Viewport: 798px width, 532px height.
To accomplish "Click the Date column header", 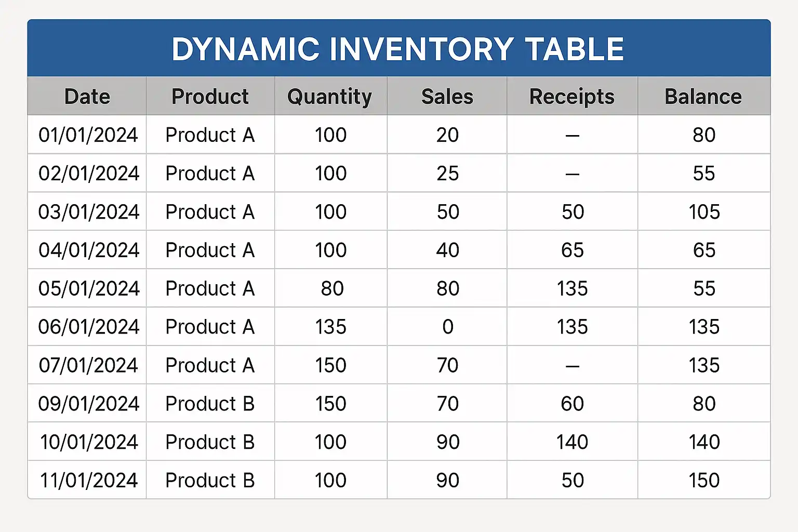I will click(x=87, y=97).
